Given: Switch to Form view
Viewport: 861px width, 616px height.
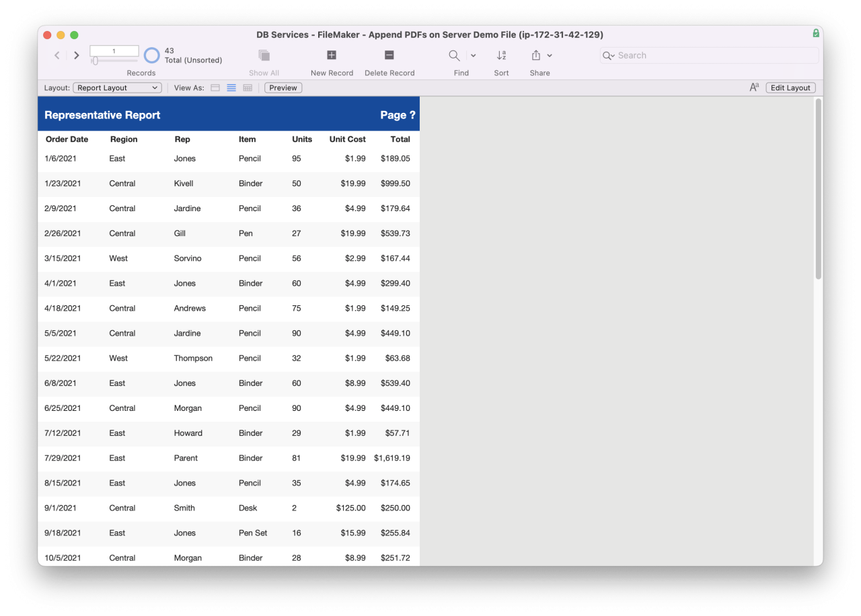Looking at the screenshot, I should tap(215, 87).
